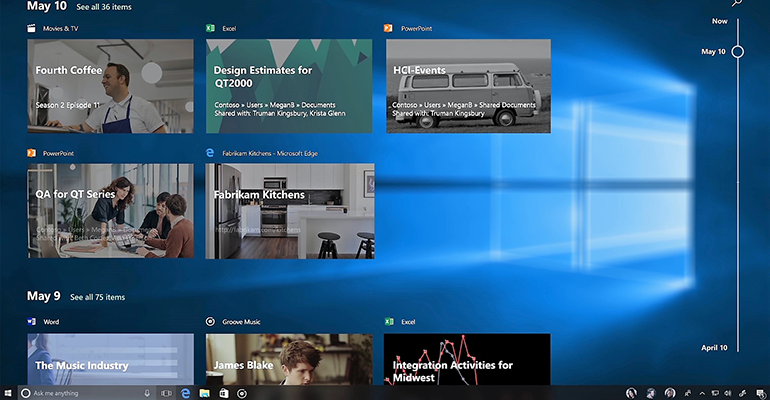The height and width of the screenshot is (400, 770).
Task: Activate the microphone in the search box
Action: coord(146,393)
